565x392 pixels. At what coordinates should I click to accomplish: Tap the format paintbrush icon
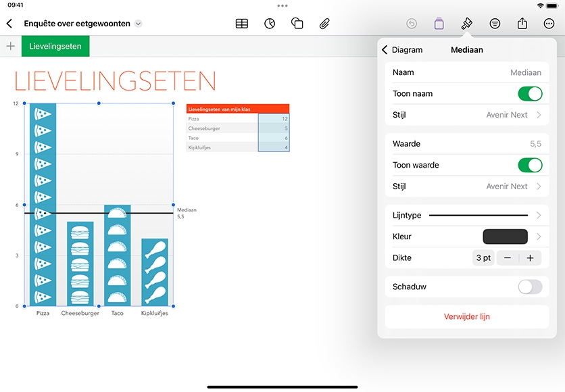[466, 24]
